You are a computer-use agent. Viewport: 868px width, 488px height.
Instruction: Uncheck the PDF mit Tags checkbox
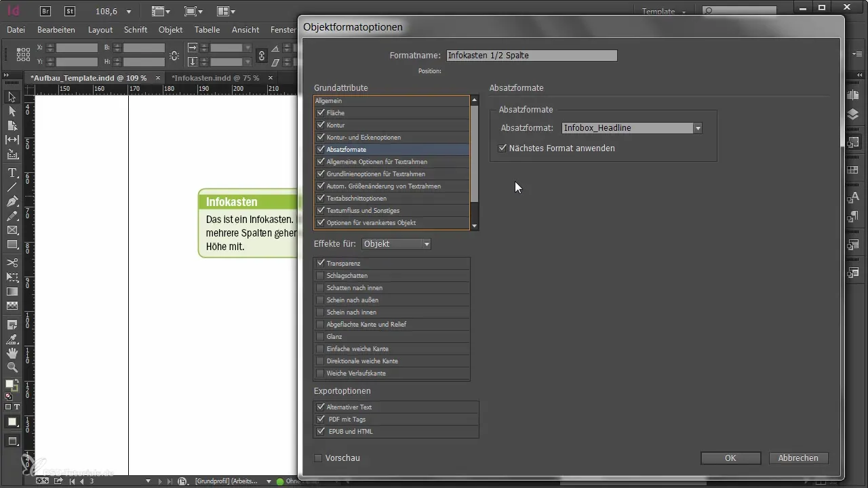click(321, 419)
